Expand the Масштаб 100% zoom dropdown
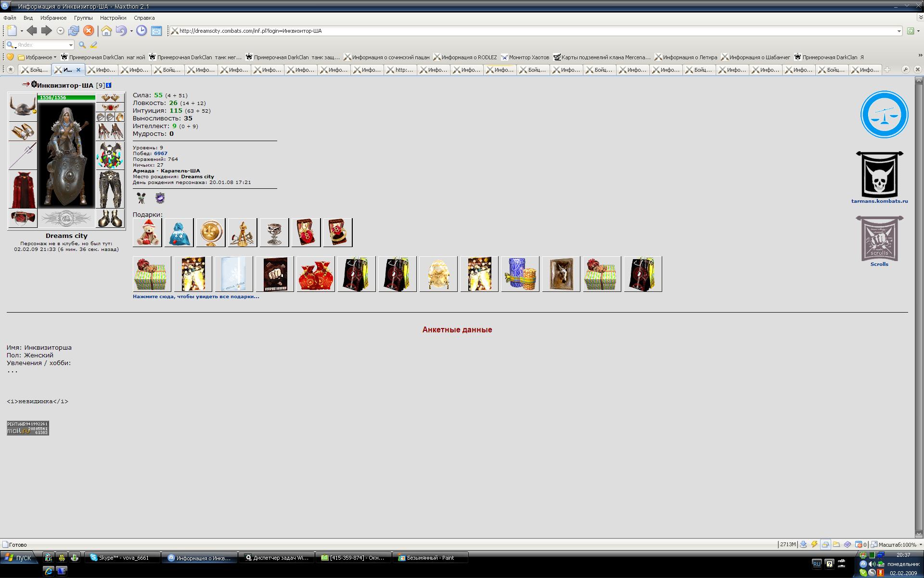Screen dimensions: 924x578 click(x=921, y=544)
